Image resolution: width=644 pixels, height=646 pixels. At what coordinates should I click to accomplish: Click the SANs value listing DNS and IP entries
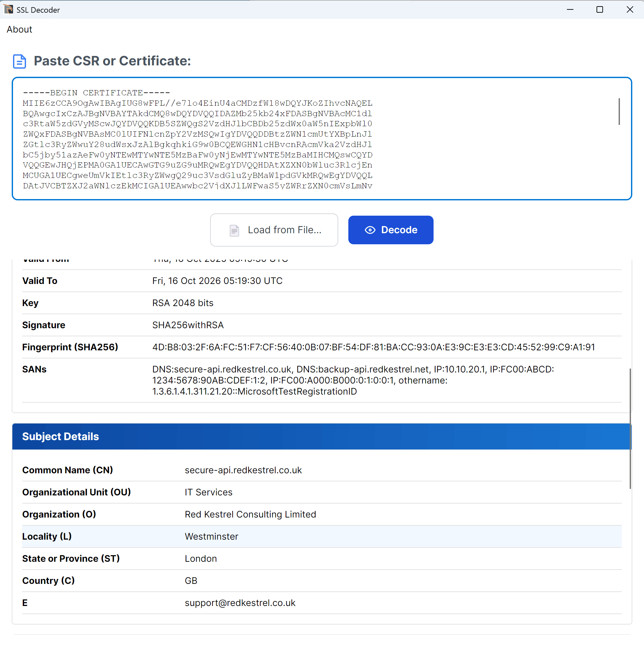click(353, 380)
